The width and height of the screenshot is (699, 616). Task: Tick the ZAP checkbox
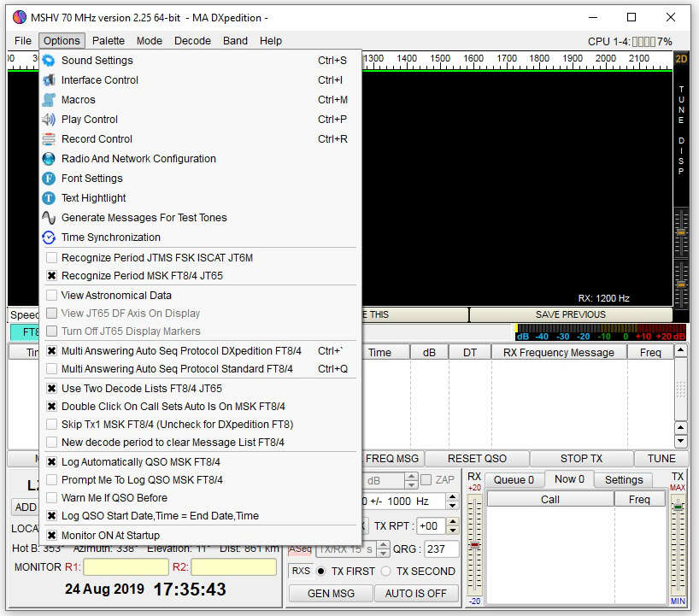426,479
